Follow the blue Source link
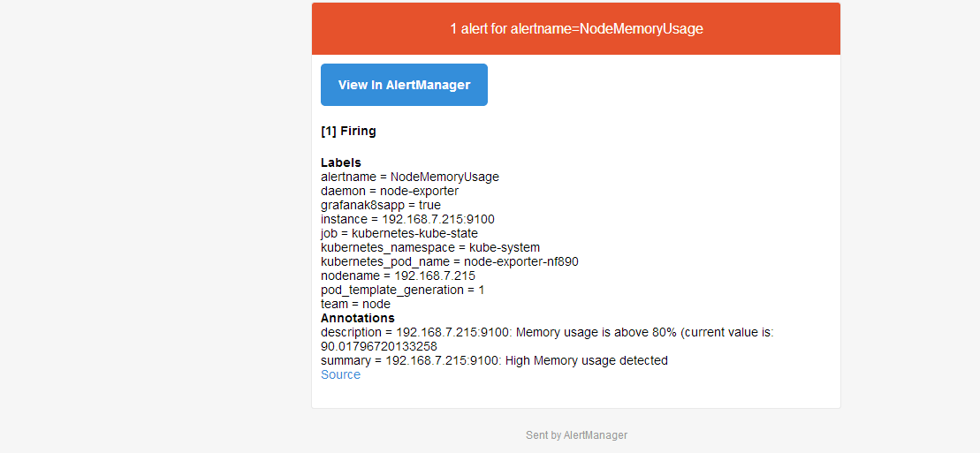 340,374
